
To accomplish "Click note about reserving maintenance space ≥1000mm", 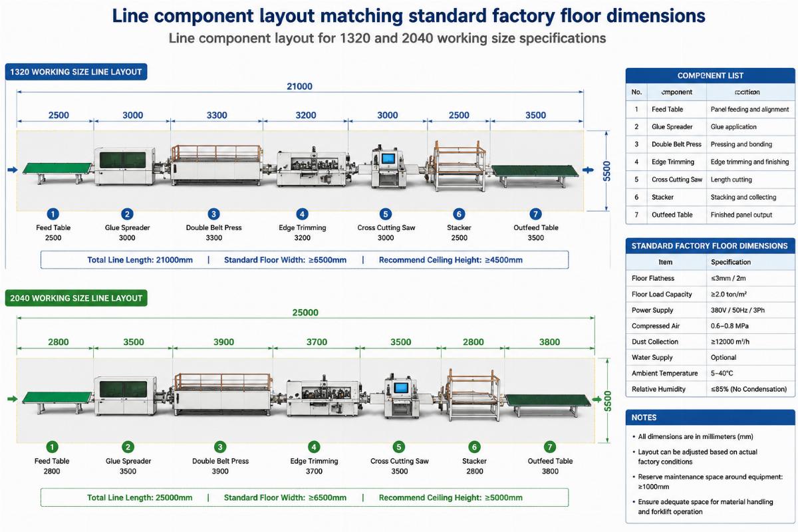I will tap(710, 481).
